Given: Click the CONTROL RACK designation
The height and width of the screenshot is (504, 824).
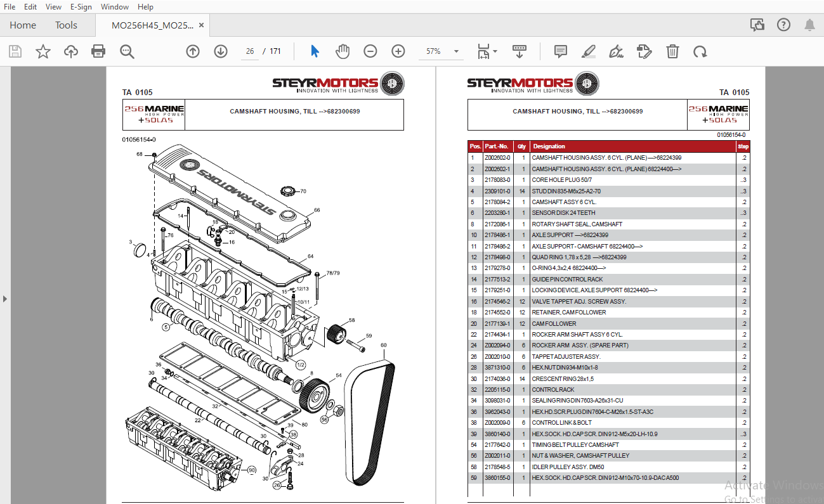Looking at the screenshot, I should pyautogui.click(x=553, y=390).
